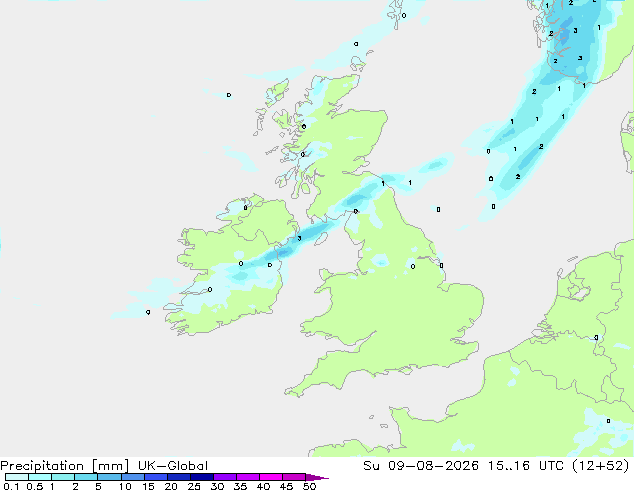Click the "(12+52)" forecast run text
The image size is (634, 490).
tap(601, 466)
